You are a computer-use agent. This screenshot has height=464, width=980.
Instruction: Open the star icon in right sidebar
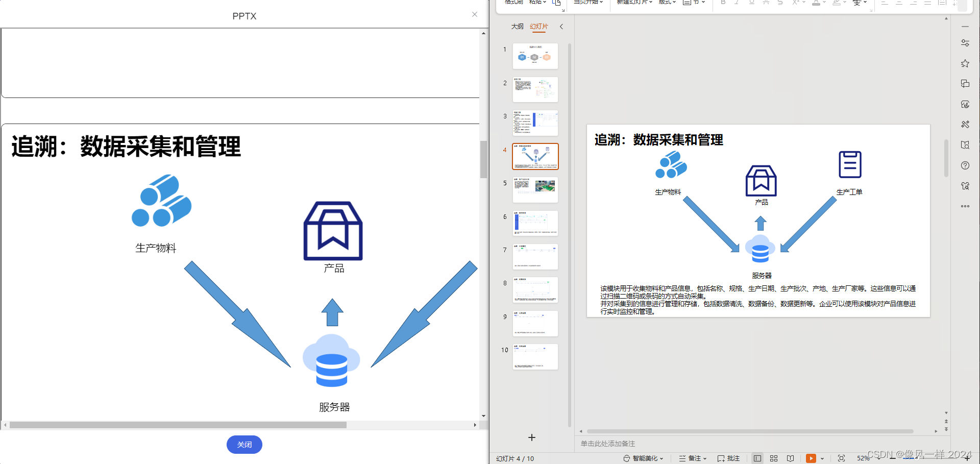(x=965, y=63)
